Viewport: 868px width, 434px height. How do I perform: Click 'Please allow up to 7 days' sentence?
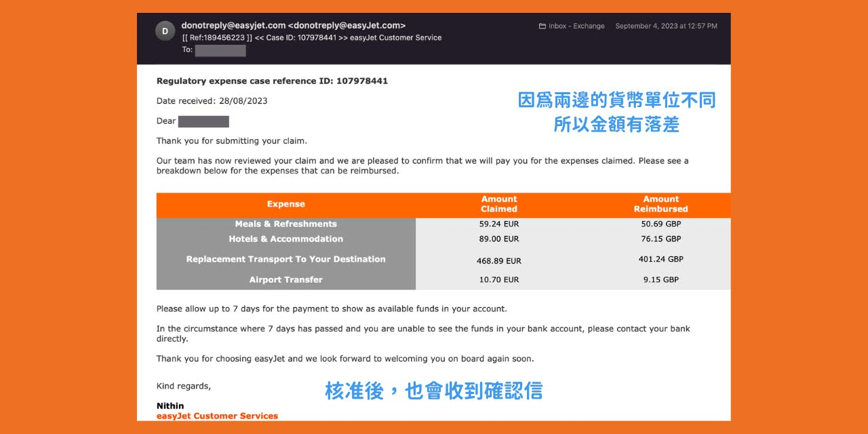coord(332,309)
